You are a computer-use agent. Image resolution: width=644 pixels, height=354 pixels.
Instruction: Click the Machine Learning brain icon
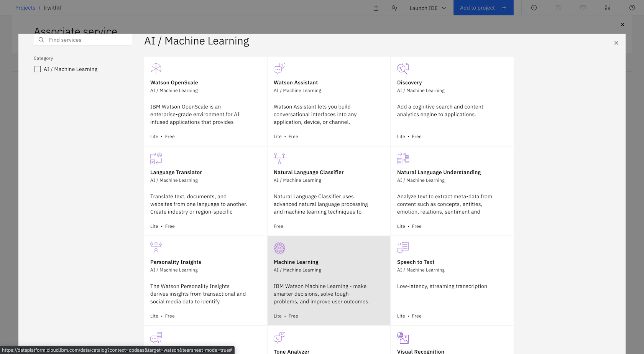tap(279, 248)
